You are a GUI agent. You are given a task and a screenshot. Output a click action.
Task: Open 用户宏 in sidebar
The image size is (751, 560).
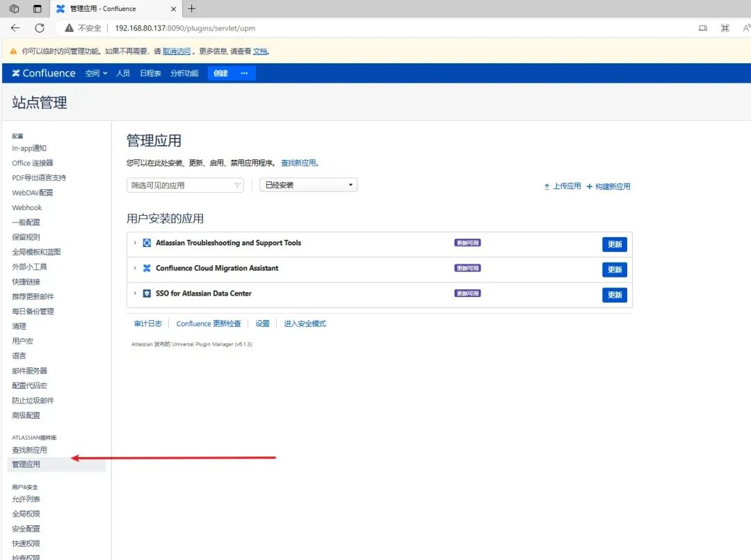22,341
